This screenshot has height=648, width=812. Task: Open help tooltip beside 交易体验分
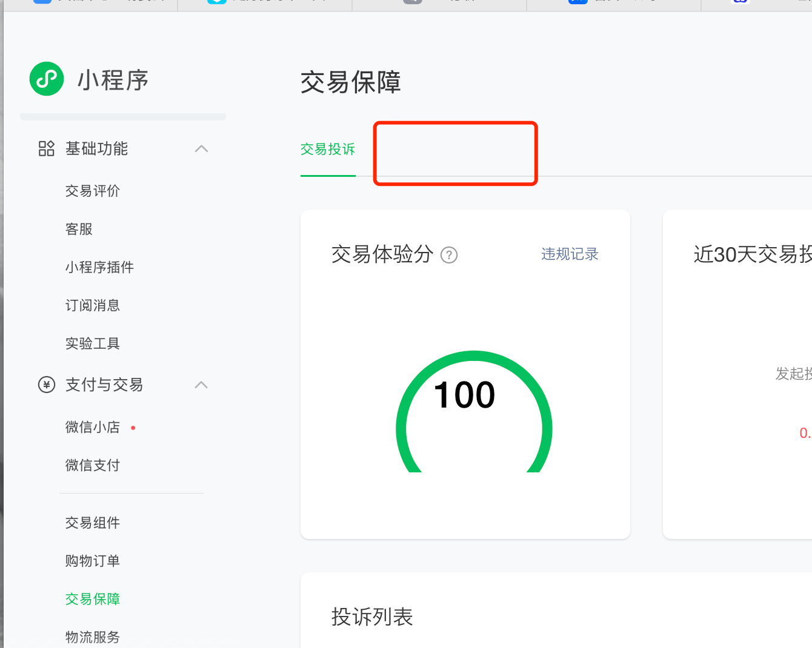449,255
